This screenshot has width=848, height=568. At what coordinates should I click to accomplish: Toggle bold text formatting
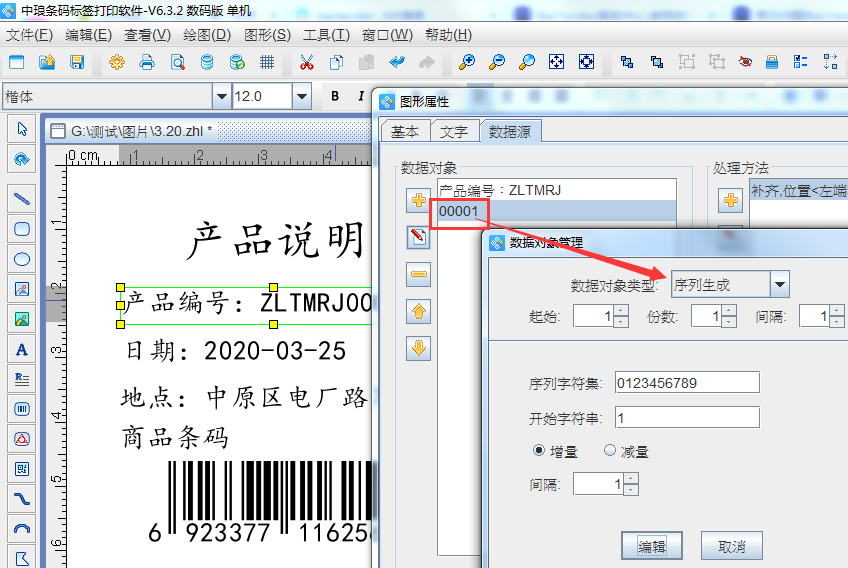tap(335, 96)
